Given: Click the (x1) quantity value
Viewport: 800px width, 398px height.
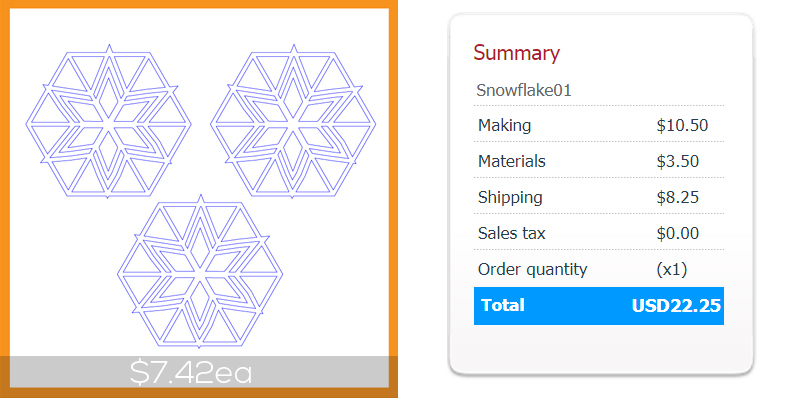Looking at the screenshot, I should [671, 269].
